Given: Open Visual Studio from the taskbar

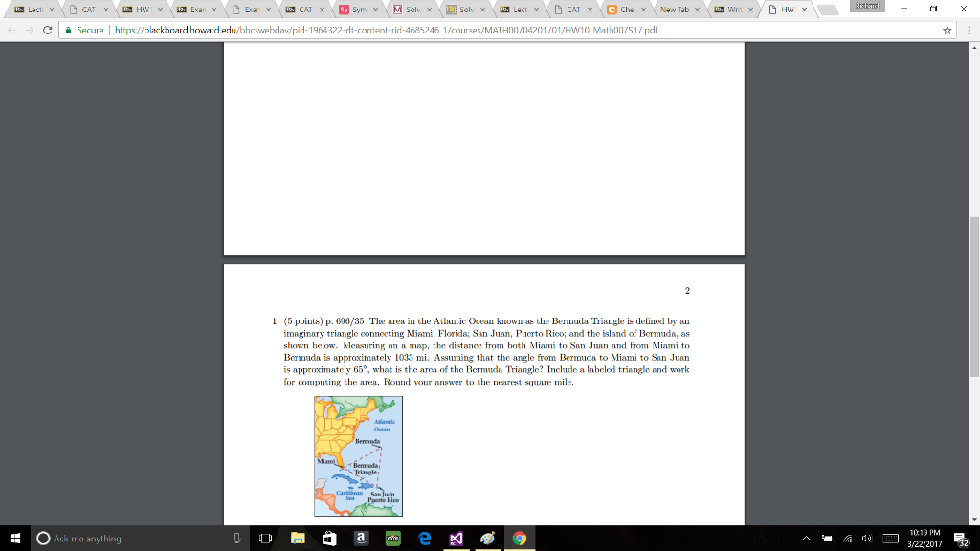Looking at the screenshot, I should [456, 539].
